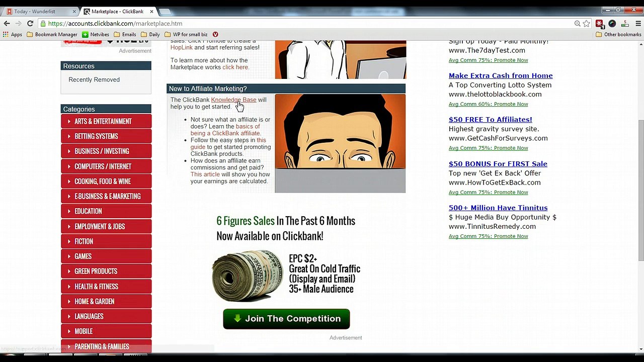Switch to the Today - Wunderlist tab
The height and width of the screenshot is (362, 644).
point(39,11)
